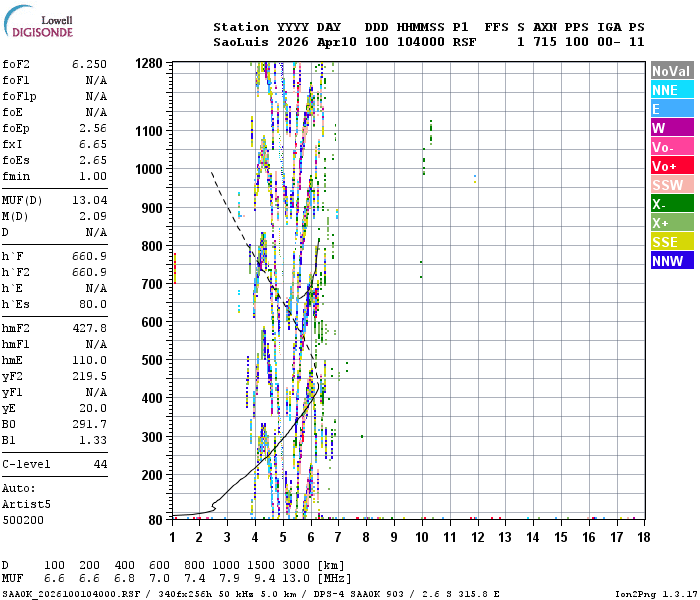Image resolution: width=700 pixels, height=600 pixels.
Task: Select the X- dark green legend swatch
Action: point(672,204)
